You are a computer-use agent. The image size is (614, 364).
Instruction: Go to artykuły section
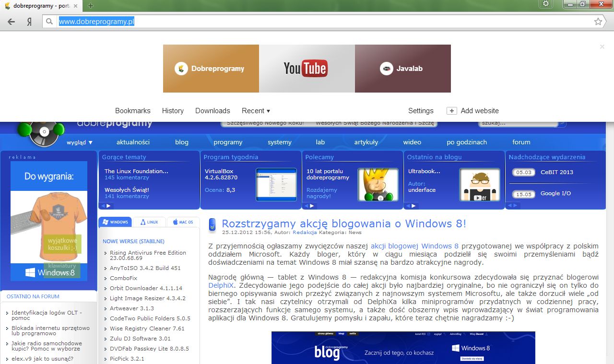366,142
